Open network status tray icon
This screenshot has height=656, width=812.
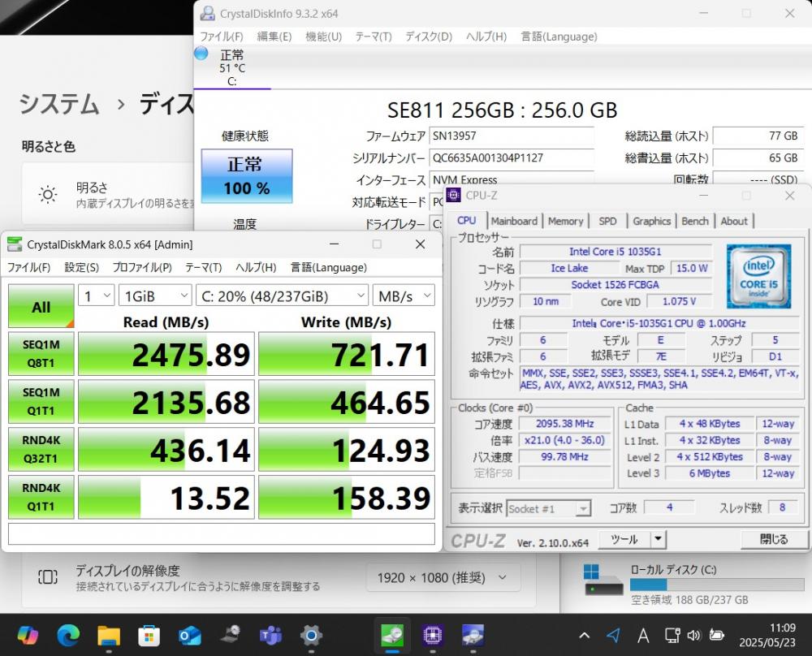(x=672, y=635)
